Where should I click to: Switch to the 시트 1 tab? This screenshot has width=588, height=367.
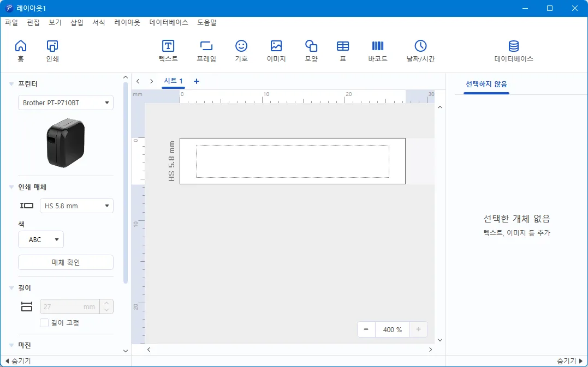[x=173, y=81]
